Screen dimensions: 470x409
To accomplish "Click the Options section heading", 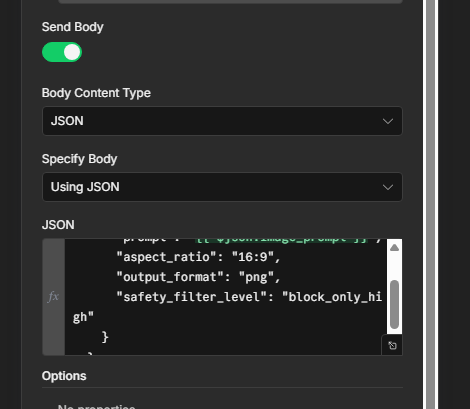I will (x=64, y=376).
